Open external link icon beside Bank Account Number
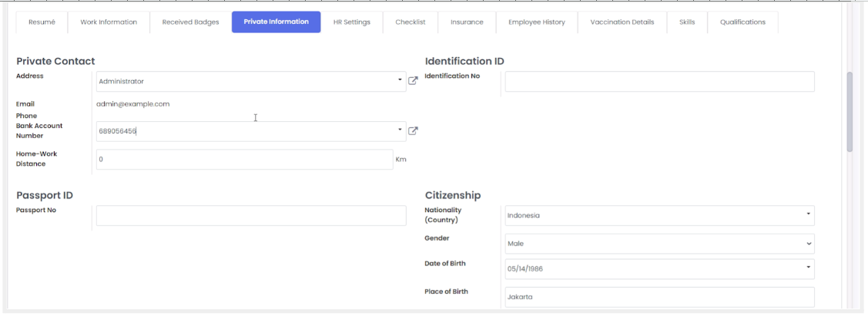 point(413,131)
